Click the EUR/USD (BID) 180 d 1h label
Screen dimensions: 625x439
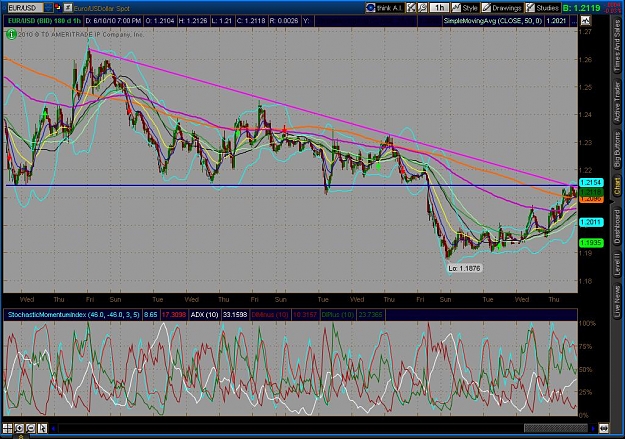(x=44, y=21)
